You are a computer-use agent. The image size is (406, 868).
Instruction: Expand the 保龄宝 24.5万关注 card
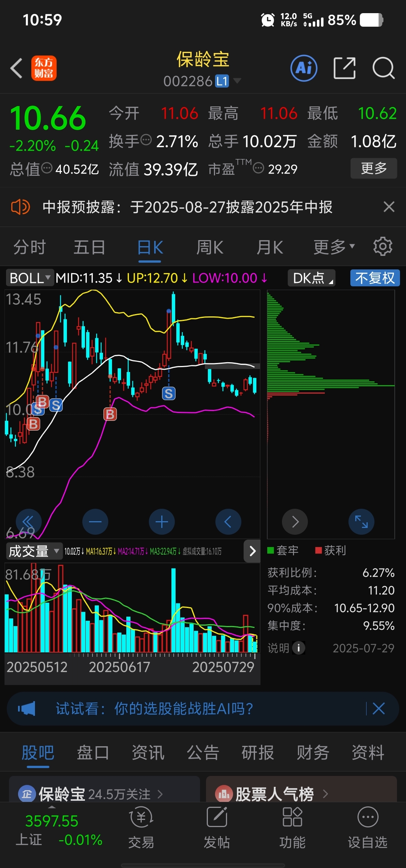coord(104,789)
